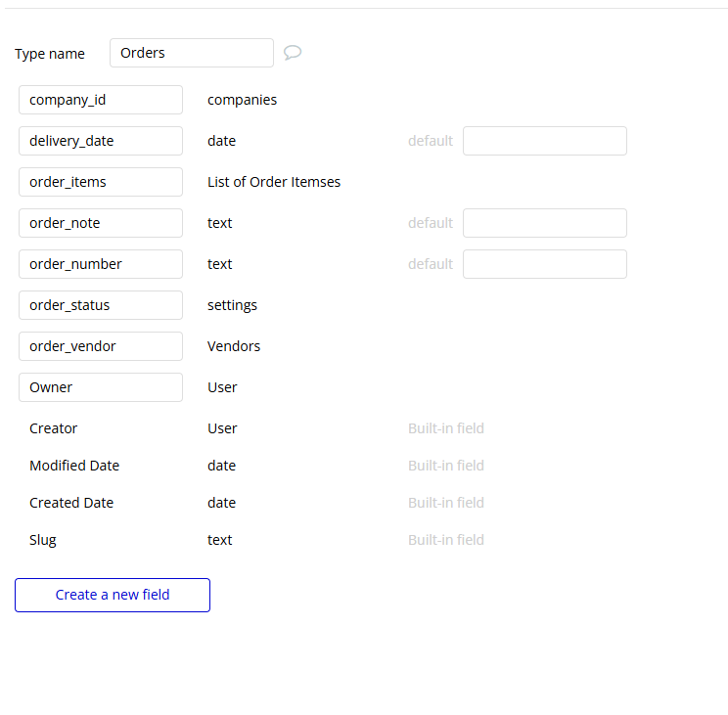Click the List of Order Itemses type
728x715 pixels.
point(274,182)
